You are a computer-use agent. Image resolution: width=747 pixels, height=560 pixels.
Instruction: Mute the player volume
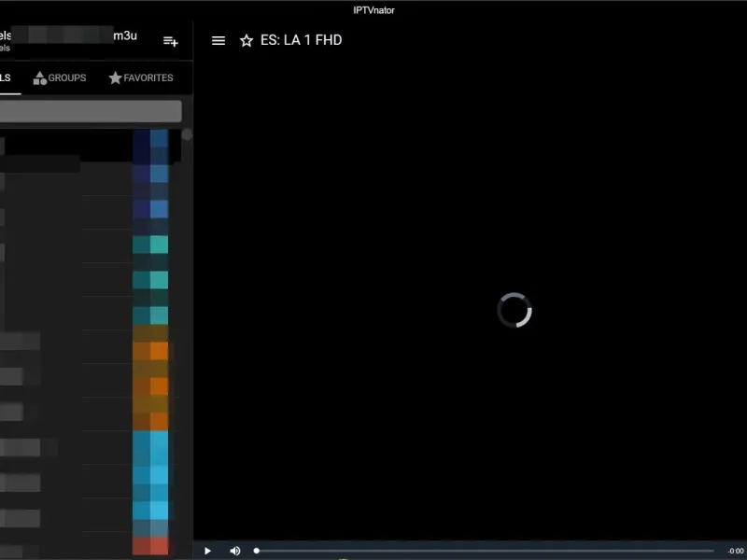[x=235, y=551]
